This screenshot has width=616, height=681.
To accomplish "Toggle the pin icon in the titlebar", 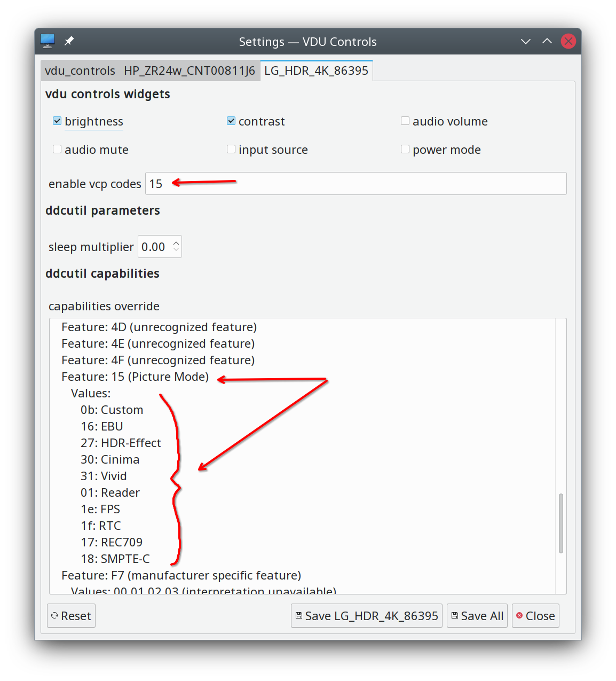I will point(69,41).
